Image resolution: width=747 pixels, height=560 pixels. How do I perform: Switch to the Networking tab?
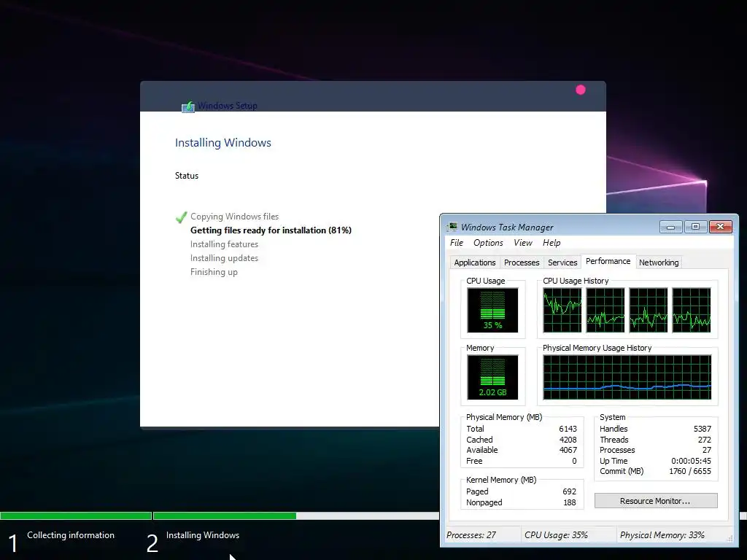(x=659, y=262)
